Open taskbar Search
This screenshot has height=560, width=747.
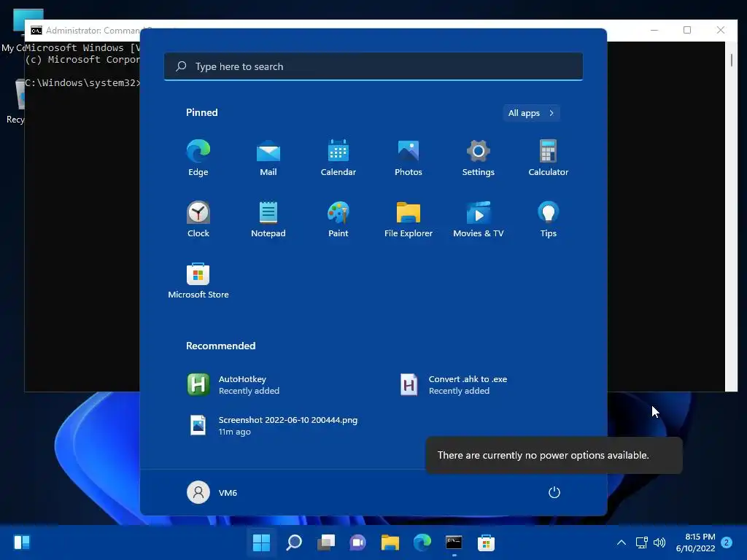tap(294, 542)
